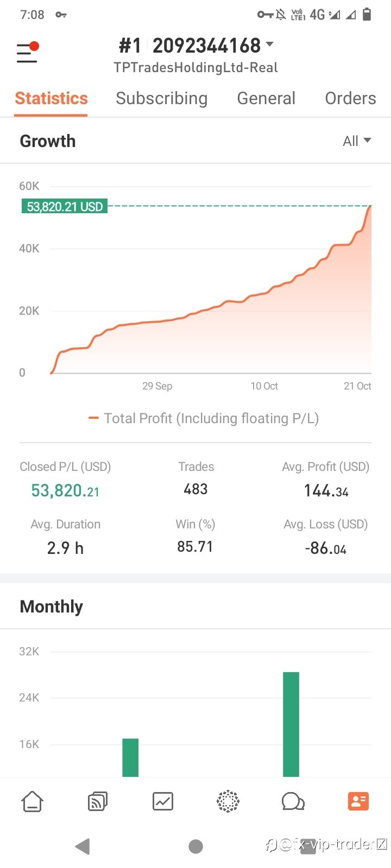391x868 pixels.
Task: Tap the 53,820.21 USD growth label
Action: tap(65, 207)
